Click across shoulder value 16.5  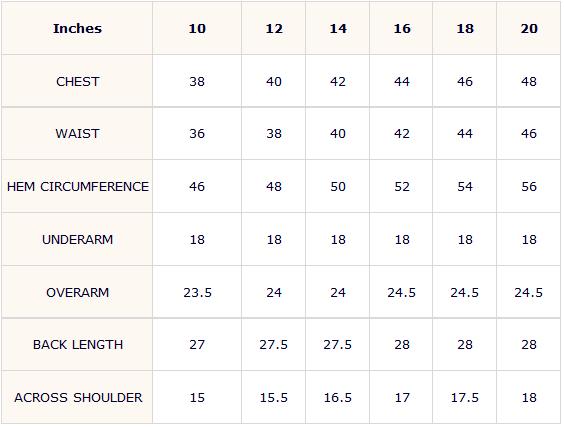338,398
